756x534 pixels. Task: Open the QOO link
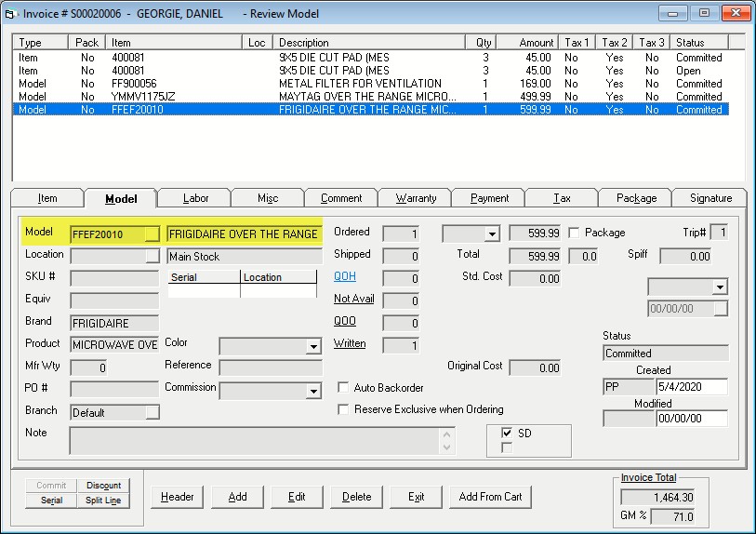[345, 321]
